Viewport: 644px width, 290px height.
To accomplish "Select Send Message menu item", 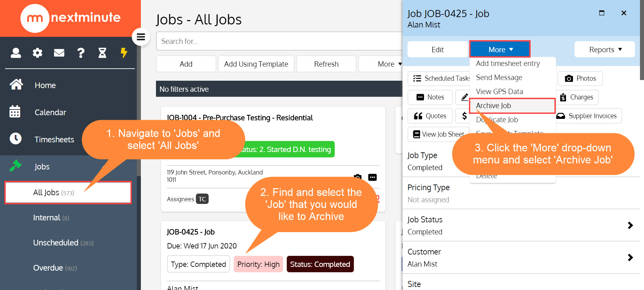I will [499, 77].
